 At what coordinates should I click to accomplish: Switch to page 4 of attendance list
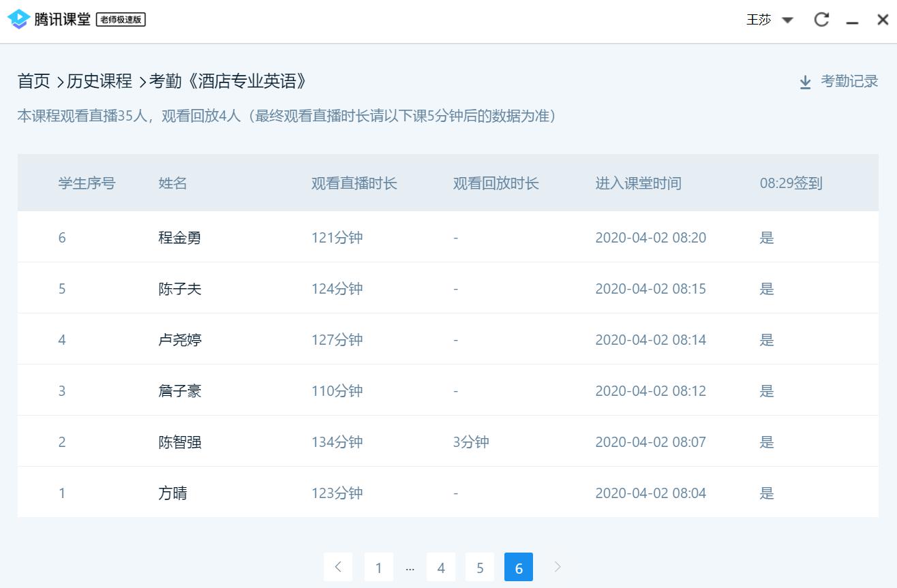[441, 568]
